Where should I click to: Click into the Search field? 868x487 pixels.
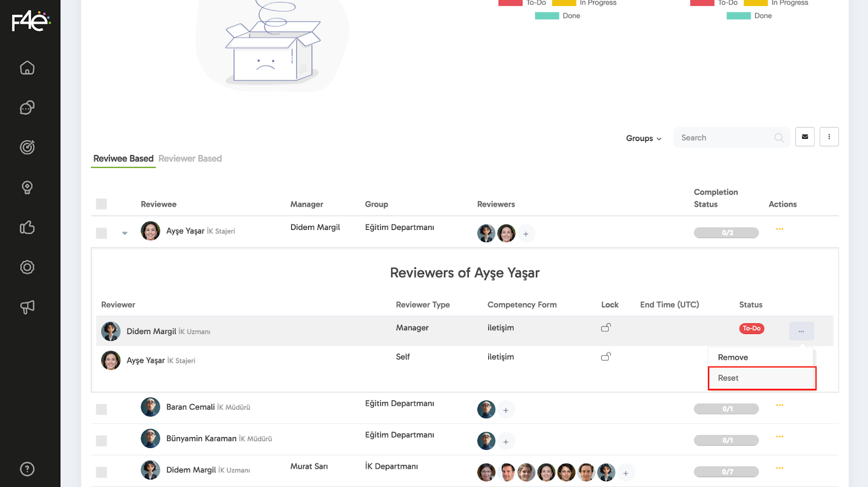tap(724, 138)
